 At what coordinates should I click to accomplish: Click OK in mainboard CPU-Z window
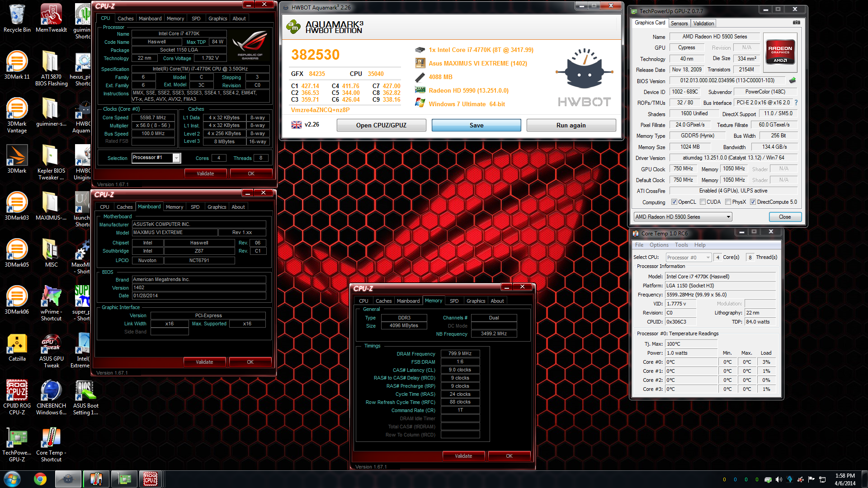click(x=250, y=362)
